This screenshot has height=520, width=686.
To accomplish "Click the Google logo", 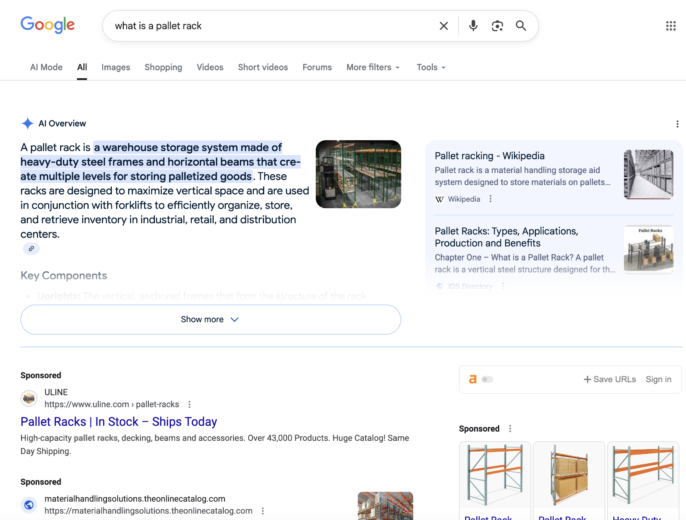I will 48,25.
